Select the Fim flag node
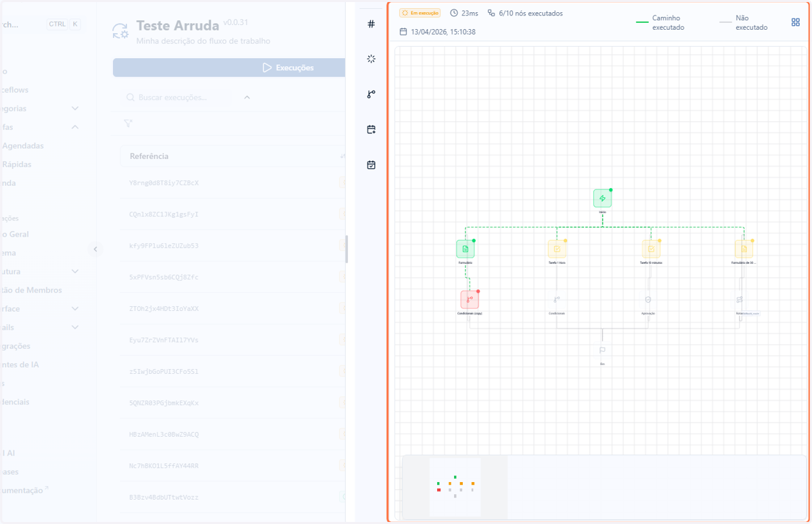 click(x=602, y=350)
